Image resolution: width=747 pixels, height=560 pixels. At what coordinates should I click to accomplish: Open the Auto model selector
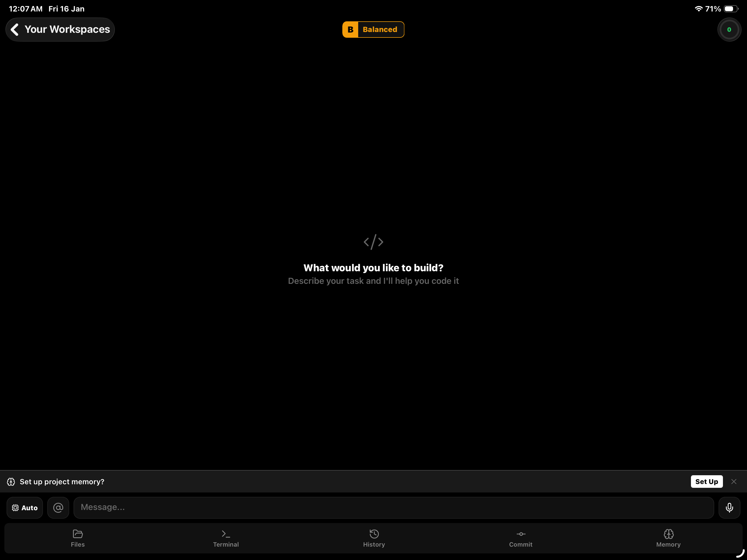coord(25,508)
